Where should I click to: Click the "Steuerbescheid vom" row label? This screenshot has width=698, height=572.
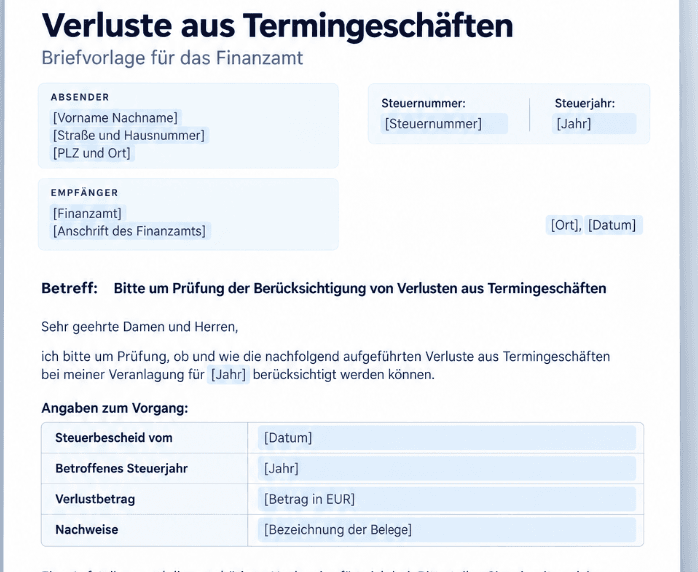click(x=114, y=438)
